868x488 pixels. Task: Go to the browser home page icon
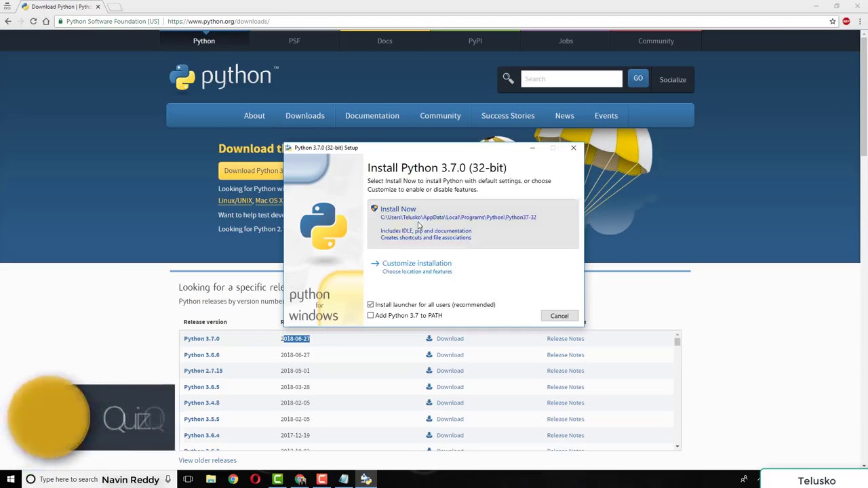pos(46,21)
